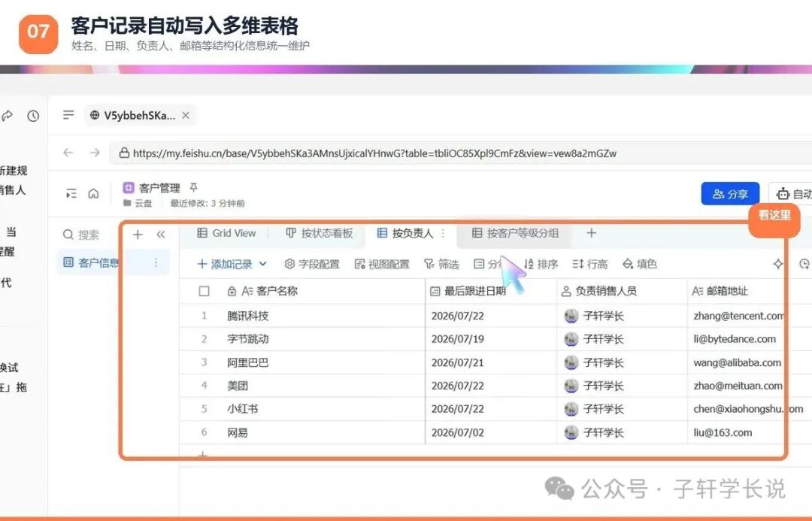
Task: Select the 按负责人 view tab
Action: click(x=405, y=233)
